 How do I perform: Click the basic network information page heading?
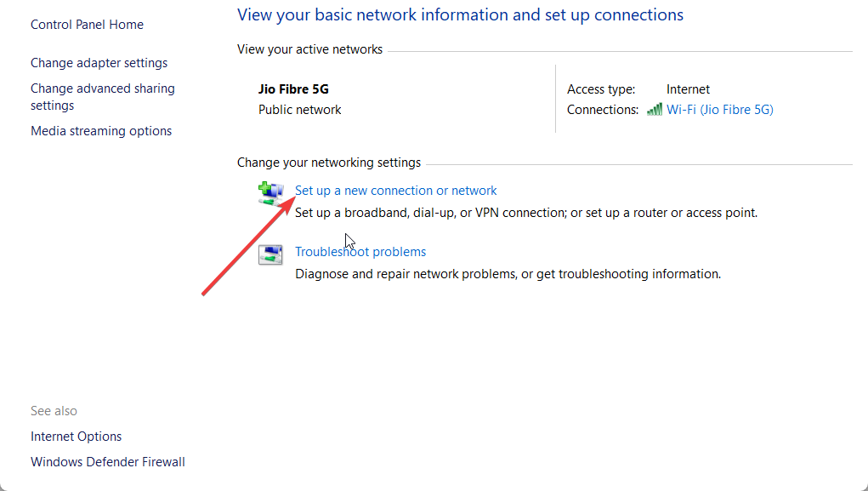tap(460, 15)
